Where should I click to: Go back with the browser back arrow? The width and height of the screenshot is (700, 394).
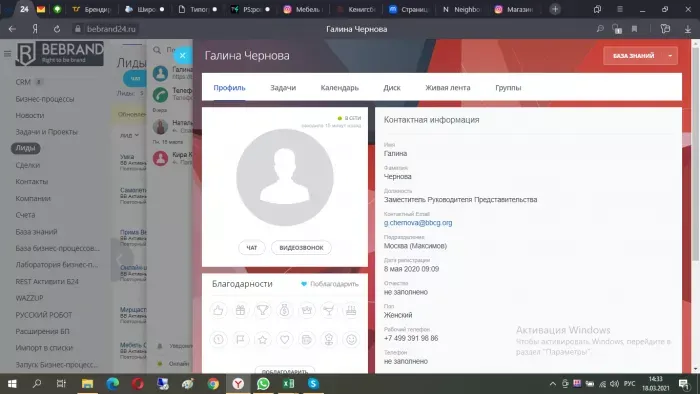click(x=12, y=29)
